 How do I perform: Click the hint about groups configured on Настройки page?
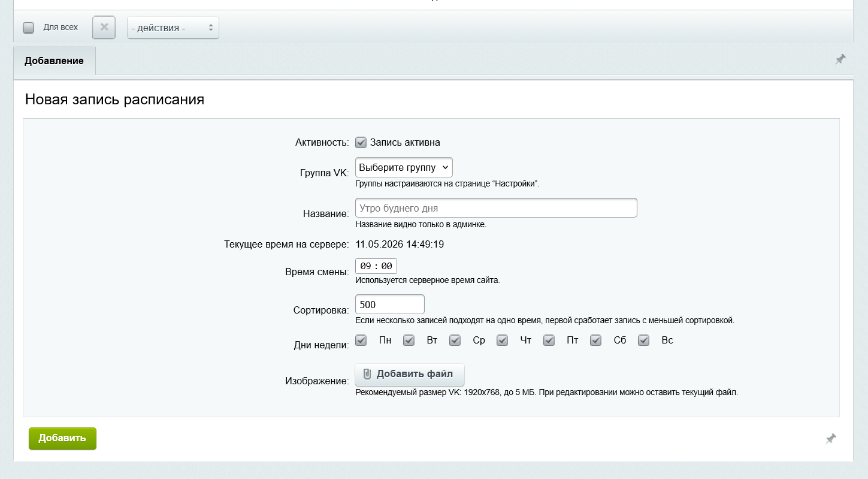(x=447, y=184)
